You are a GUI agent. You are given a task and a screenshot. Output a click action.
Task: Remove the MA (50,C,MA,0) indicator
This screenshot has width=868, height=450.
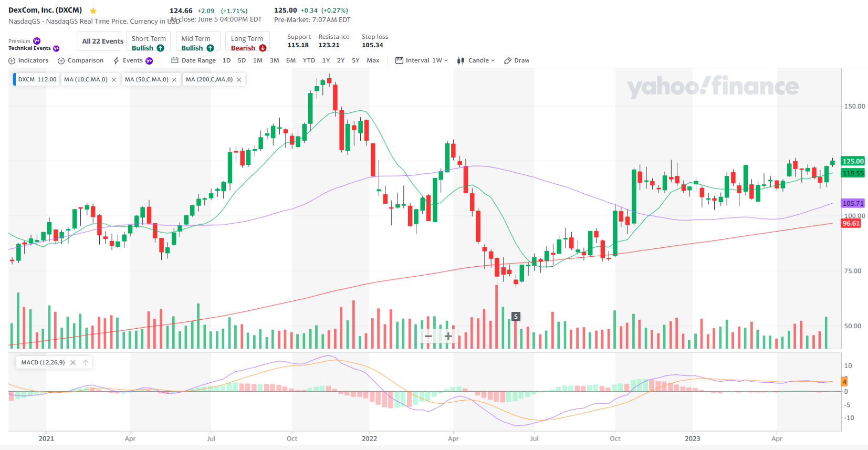click(x=174, y=80)
